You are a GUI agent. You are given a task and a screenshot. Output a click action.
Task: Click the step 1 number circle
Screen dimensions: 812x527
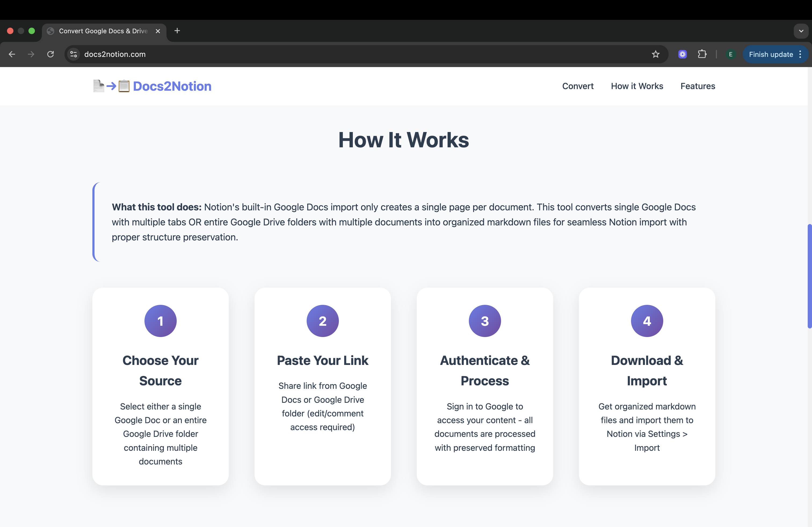tap(160, 321)
